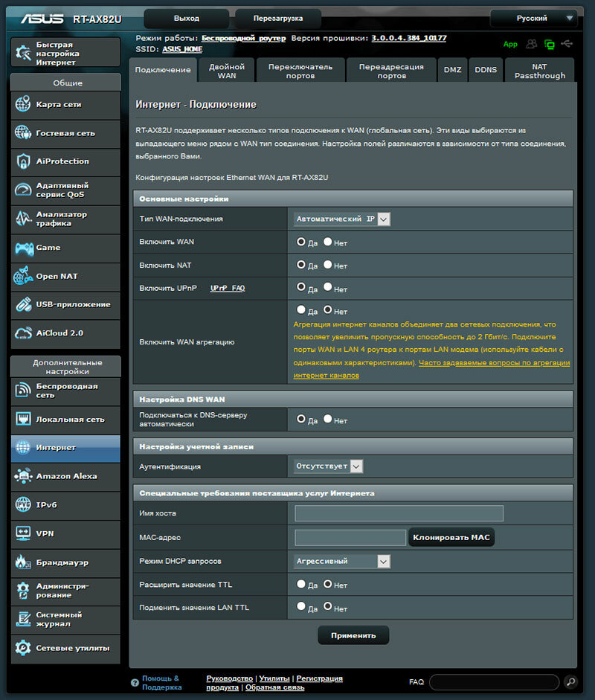595x700 pixels.
Task: Select Да for Включить WAN
Action: tap(301, 242)
